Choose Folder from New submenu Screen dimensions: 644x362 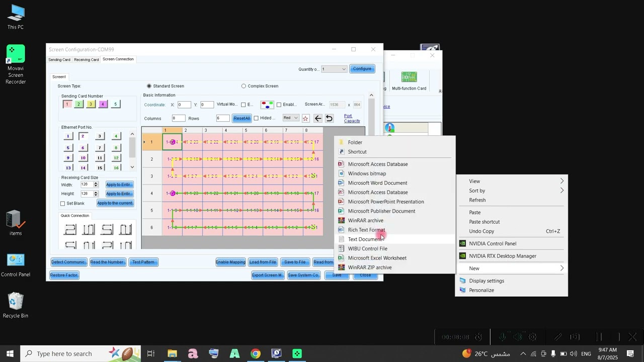click(x=395, y=142)
